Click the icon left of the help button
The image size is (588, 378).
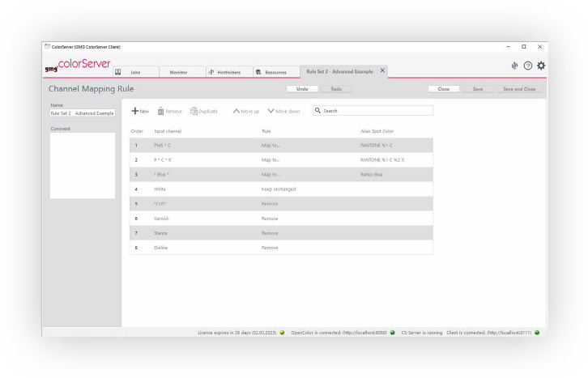pyautogui.click(x=514, y=66)
